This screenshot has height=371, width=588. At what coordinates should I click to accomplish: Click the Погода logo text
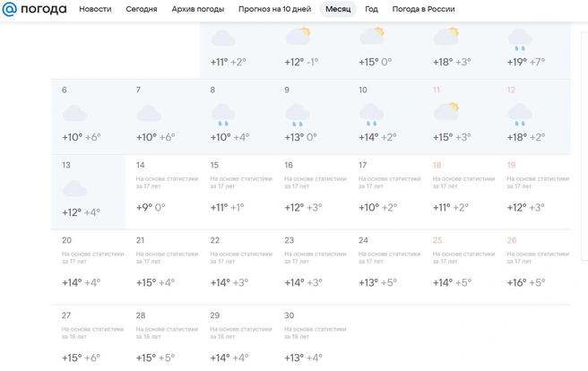44,9
